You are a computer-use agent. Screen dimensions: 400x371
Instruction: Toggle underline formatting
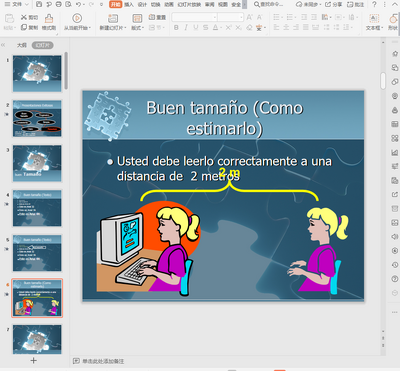195,28
